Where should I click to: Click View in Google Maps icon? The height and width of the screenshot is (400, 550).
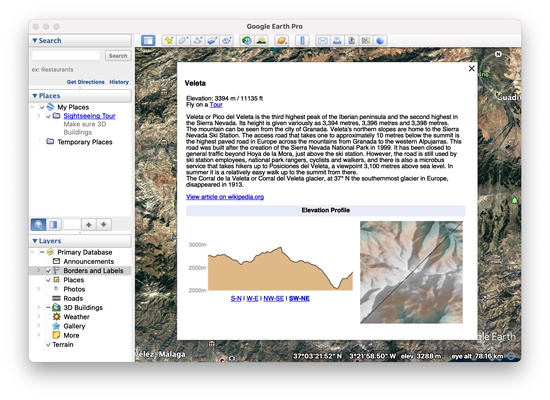[366, 41]
